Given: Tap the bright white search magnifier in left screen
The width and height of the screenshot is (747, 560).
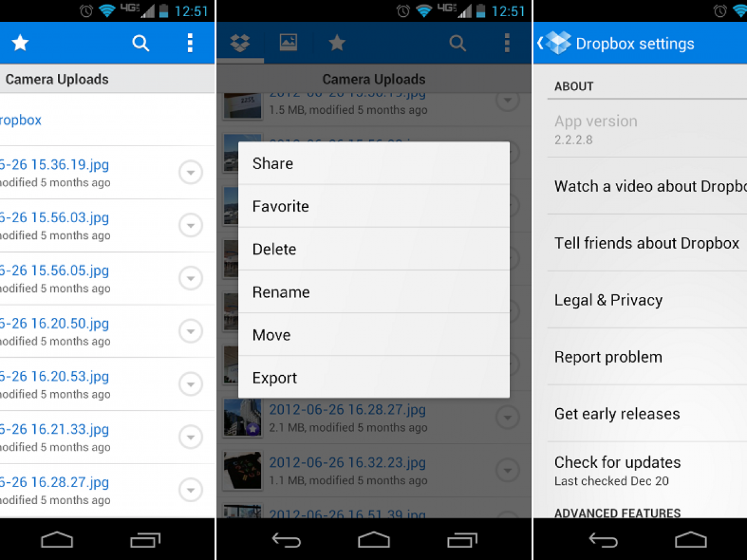Looking at the screenshot, I should 141,43.
